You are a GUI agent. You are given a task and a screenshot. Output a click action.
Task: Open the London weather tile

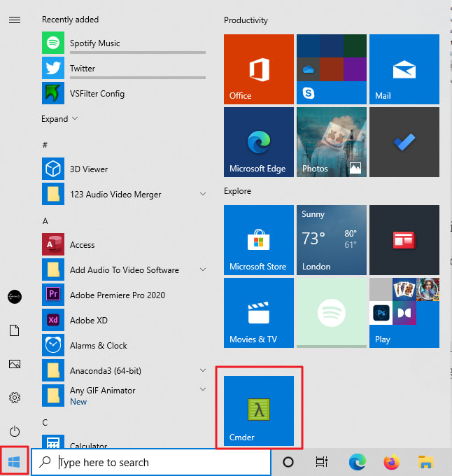pos(332,240)
